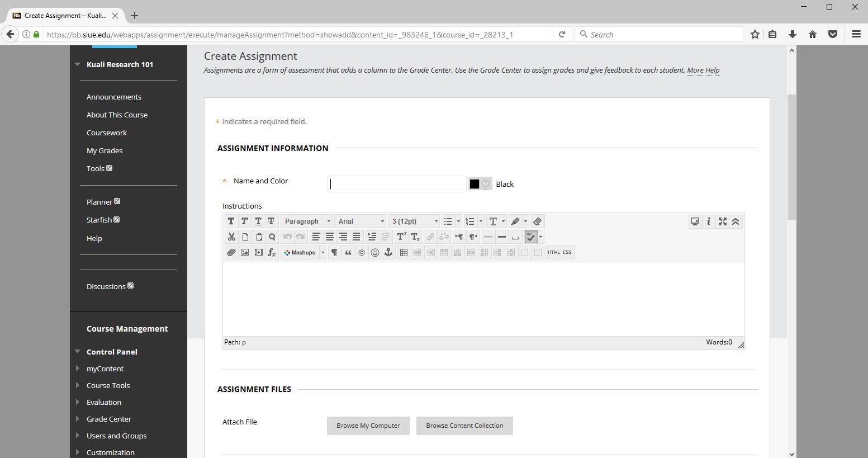Open the Arial font family dropdown

pyautogui.click(x=361, y=221)
